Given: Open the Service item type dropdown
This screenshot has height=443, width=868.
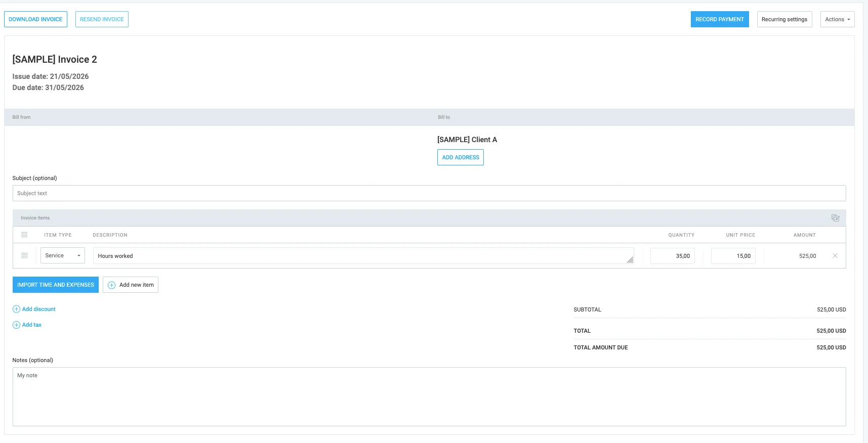Looking at the screenshot, I should click(63, 255).
